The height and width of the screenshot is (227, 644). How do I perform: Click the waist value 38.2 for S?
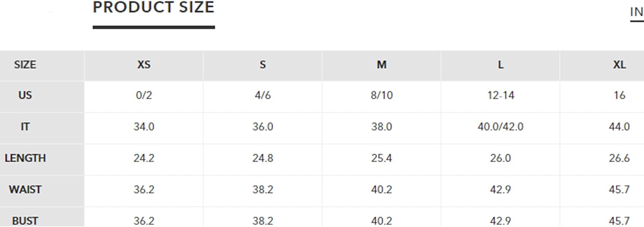[263, 190]
